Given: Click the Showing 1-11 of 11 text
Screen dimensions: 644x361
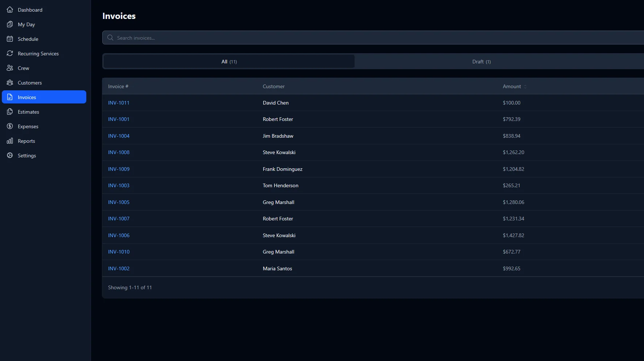Looking at the screenshot, I should (130, 287).
